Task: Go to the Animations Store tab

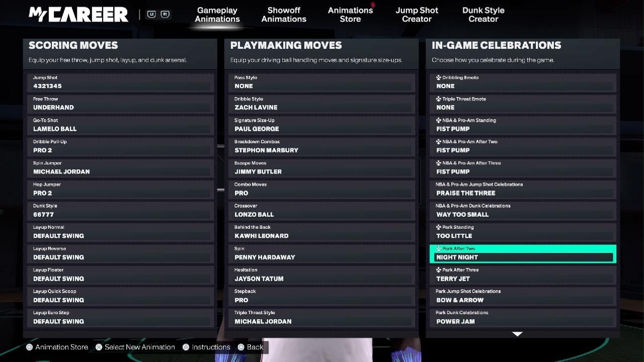Action: (350, 15)
